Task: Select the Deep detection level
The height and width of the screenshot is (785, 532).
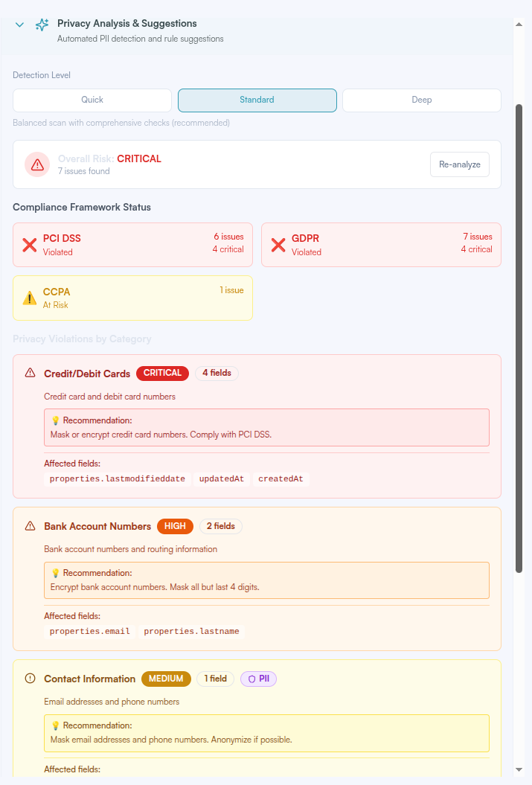Action: point(421,100)
